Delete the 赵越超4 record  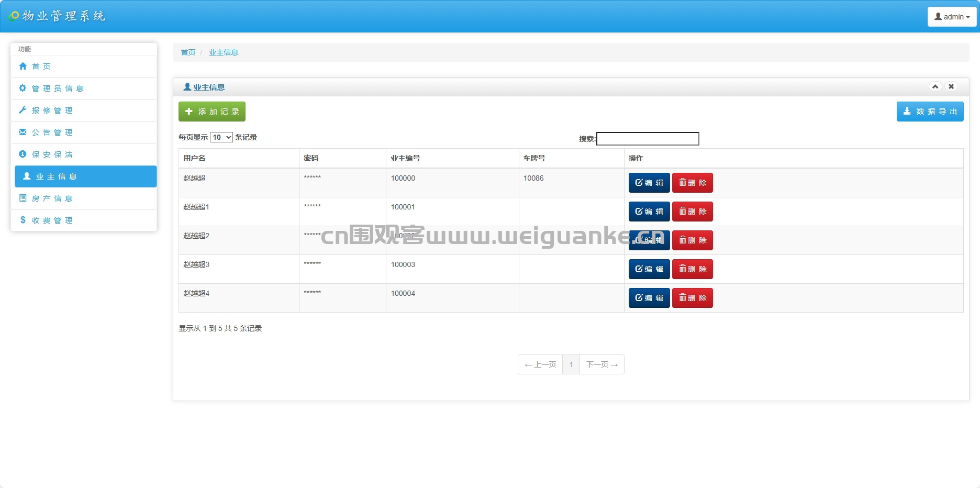coord(693,298)
